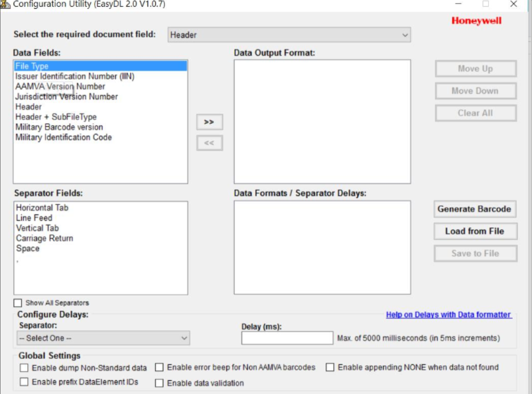Click the >> add field button

click(x=209, y=122)
